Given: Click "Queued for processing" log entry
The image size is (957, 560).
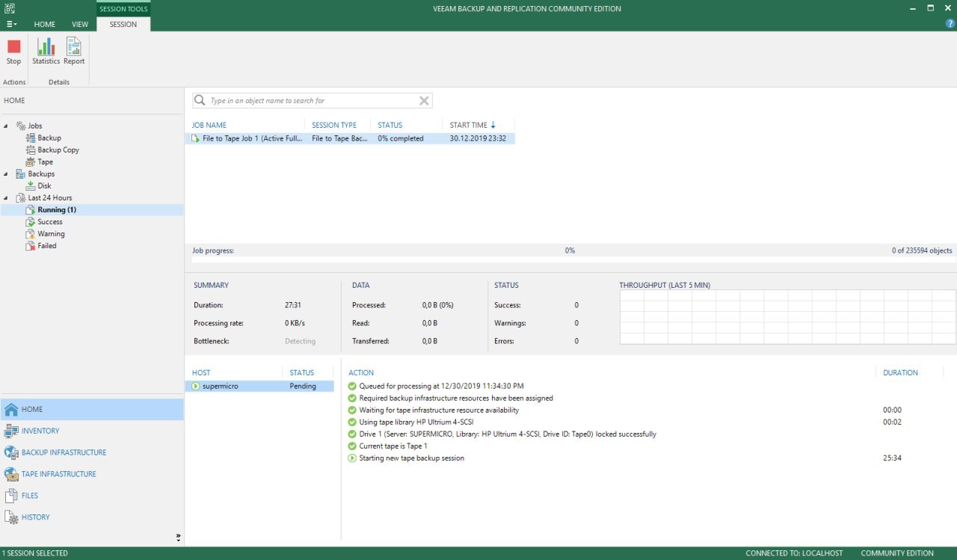Looking at the screenshot, I should click(x=441, y=386).
